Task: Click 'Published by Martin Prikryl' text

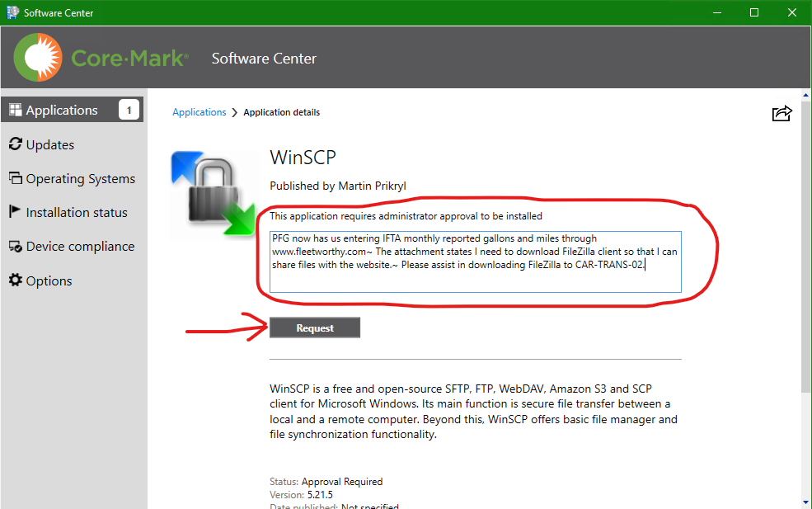Action: pos(338,186)
